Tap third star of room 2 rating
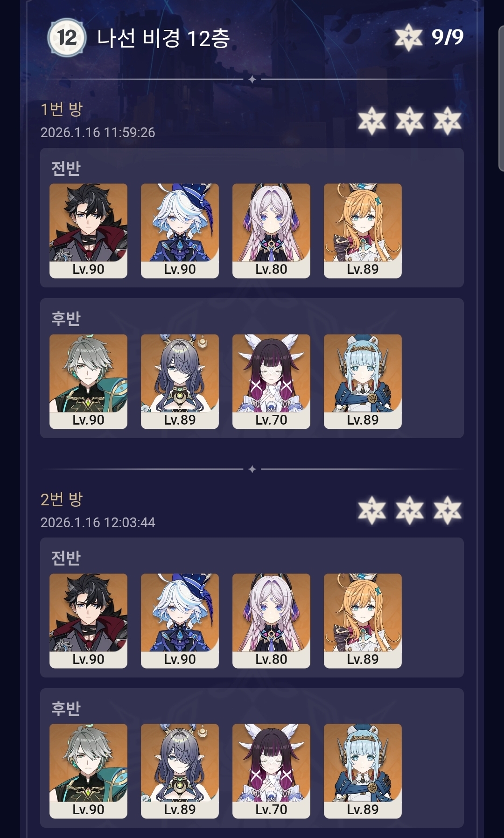 tap(447, 510)
